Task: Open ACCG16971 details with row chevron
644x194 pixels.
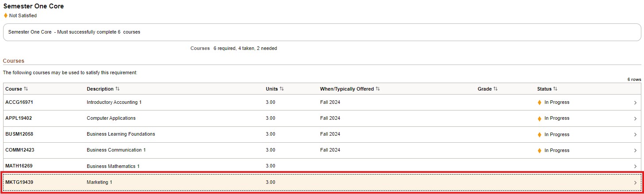Action: (635, 103)
